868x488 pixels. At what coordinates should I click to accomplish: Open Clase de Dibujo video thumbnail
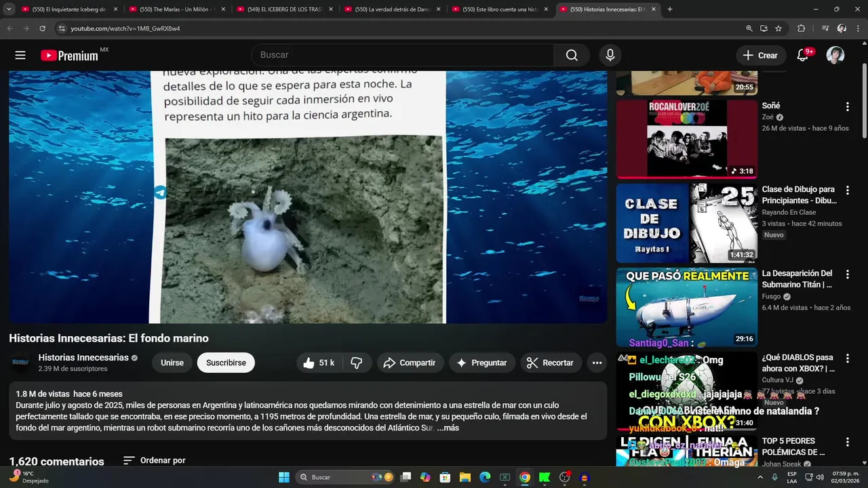(687, 223)
